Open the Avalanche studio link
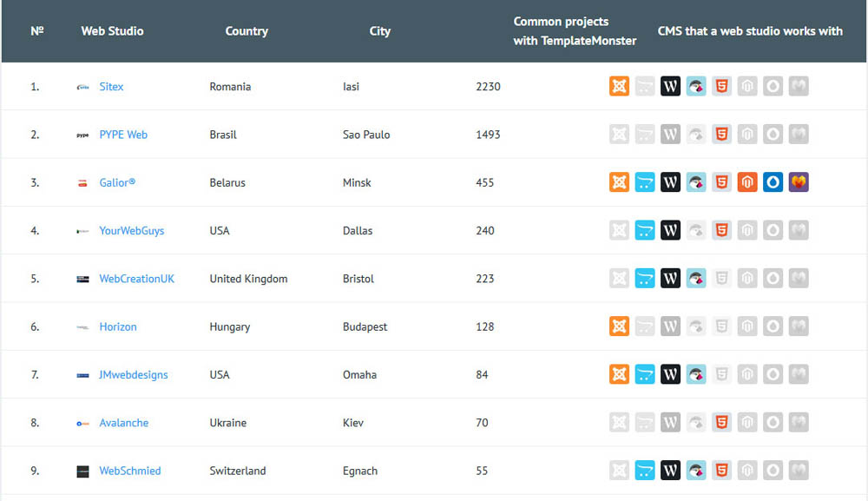 [124, 422]
